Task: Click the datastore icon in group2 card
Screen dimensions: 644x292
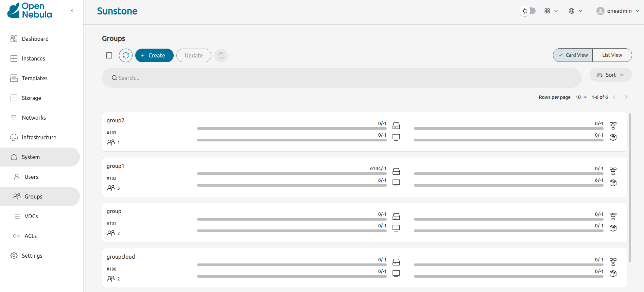Action: pos(396,126)
